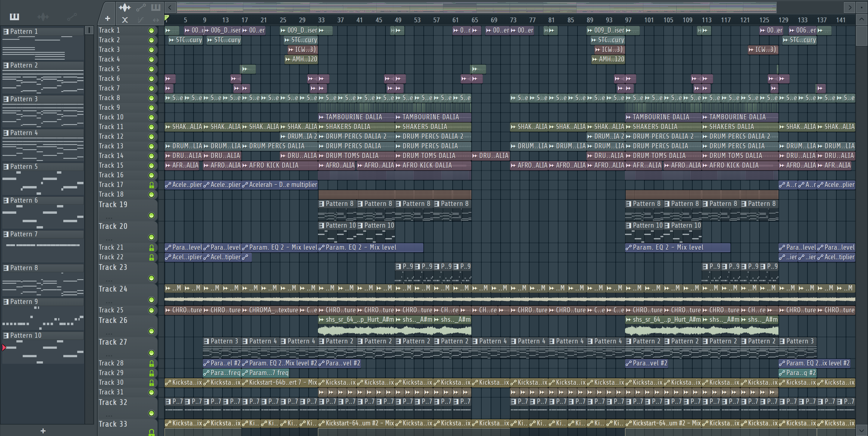The image size is (868, 436).
Task: Mute Track 15 with its green LED
Action: (x=152, y=166)
